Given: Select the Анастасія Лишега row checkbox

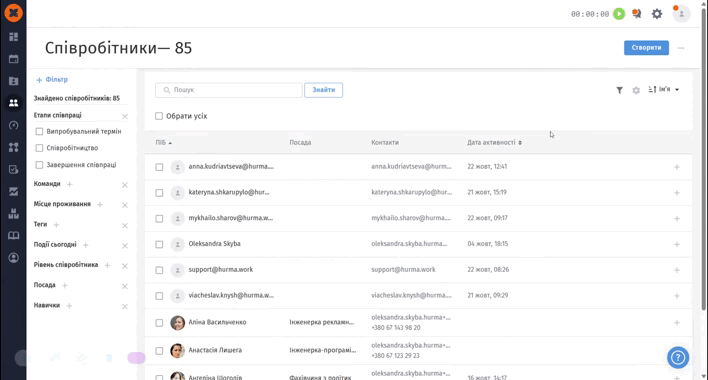Looking at the screenshot, I should [159, 351].
